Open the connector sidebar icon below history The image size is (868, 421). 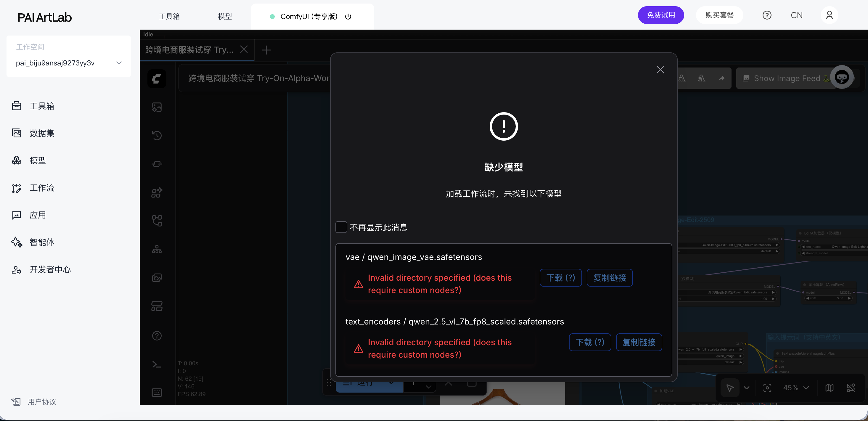coord(157,164)
